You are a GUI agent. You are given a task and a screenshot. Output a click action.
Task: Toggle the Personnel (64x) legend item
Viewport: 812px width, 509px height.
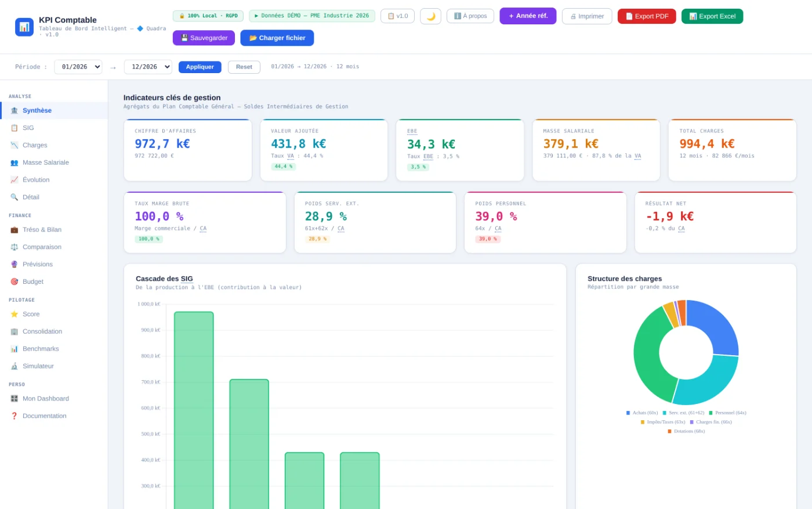[727, 413]
